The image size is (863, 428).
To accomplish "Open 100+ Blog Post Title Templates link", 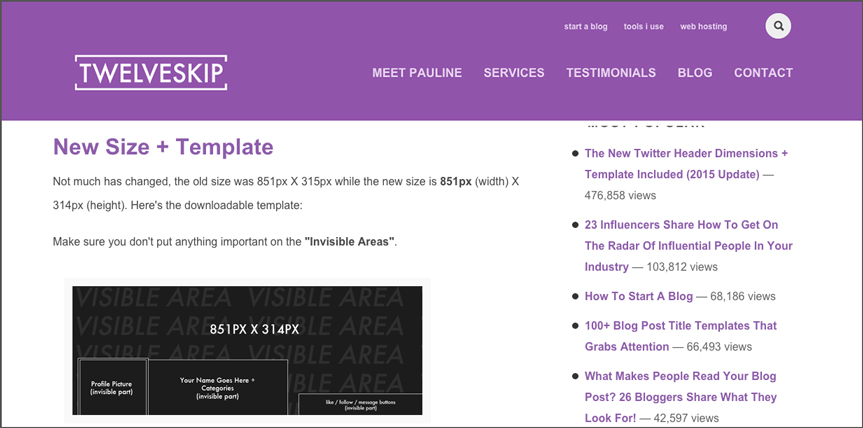I will [x=680, y=336].
